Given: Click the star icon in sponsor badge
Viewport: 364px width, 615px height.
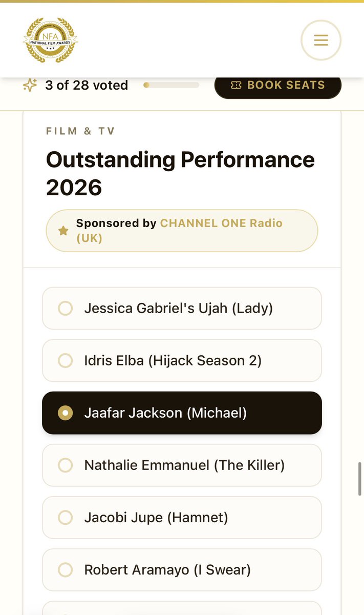Looking at the screenshot, I should pos(63,231).
